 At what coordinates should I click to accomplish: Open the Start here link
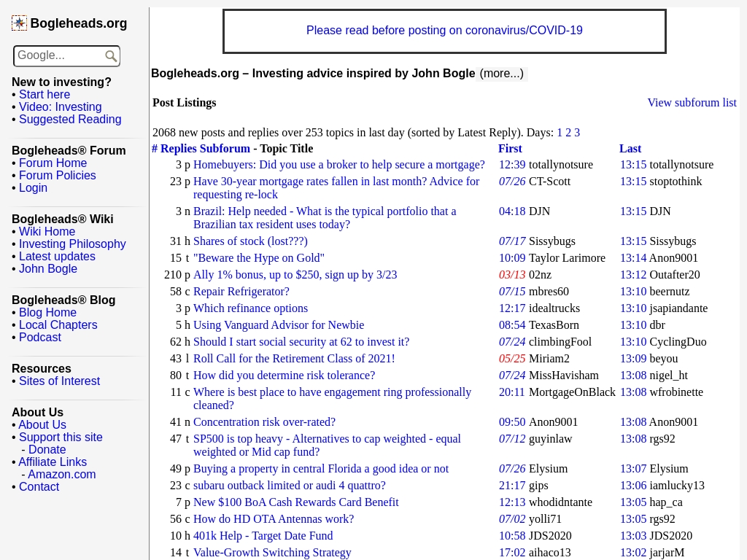point(44,94)
